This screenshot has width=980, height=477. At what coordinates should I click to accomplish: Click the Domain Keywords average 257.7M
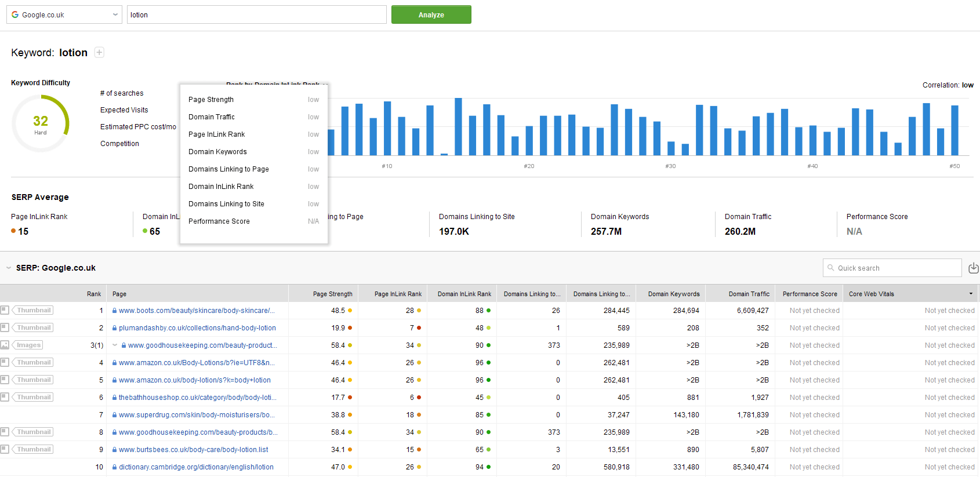pyautogui.click(x=606, y=231)
